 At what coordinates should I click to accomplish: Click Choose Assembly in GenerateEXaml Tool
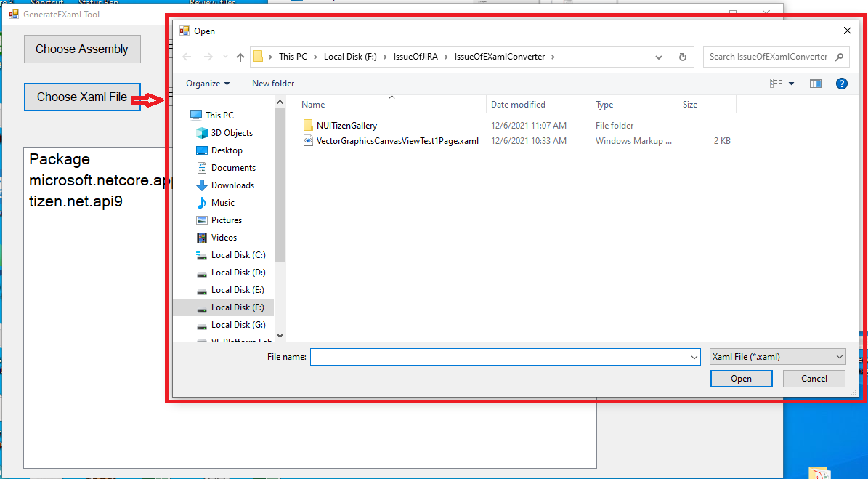coord(82,49)
